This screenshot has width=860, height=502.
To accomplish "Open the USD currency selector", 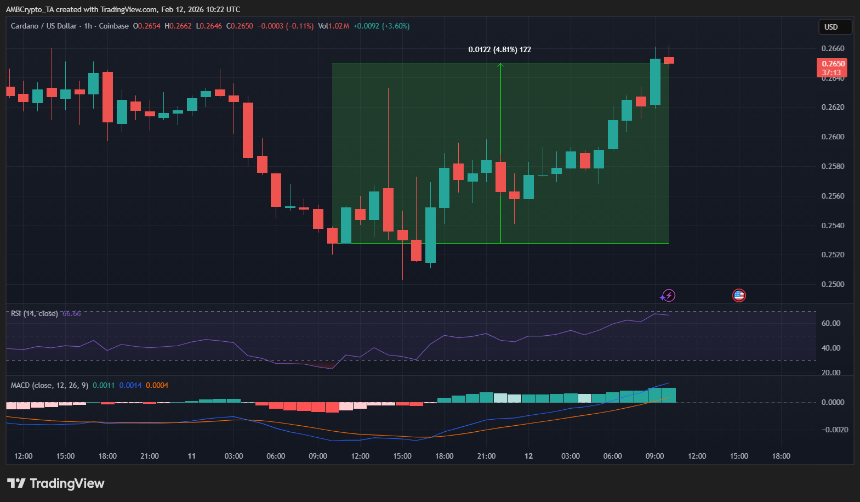I will [830, 27].
